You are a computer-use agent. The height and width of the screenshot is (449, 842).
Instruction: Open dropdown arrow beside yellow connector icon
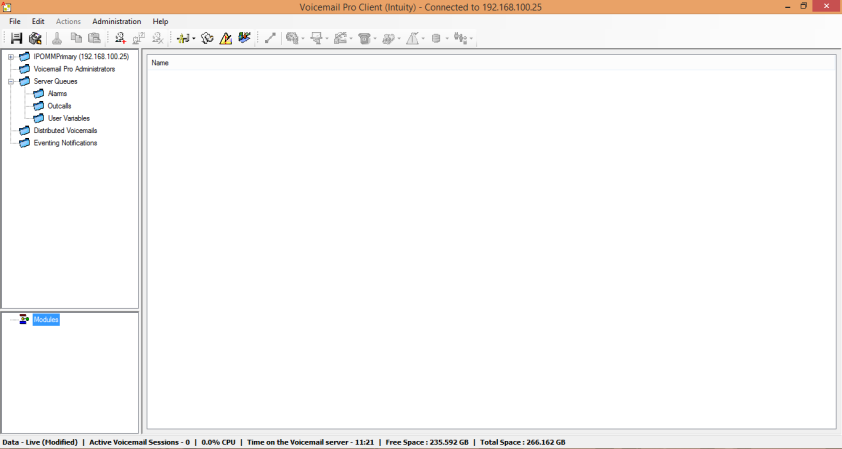(x=193, y=39)
